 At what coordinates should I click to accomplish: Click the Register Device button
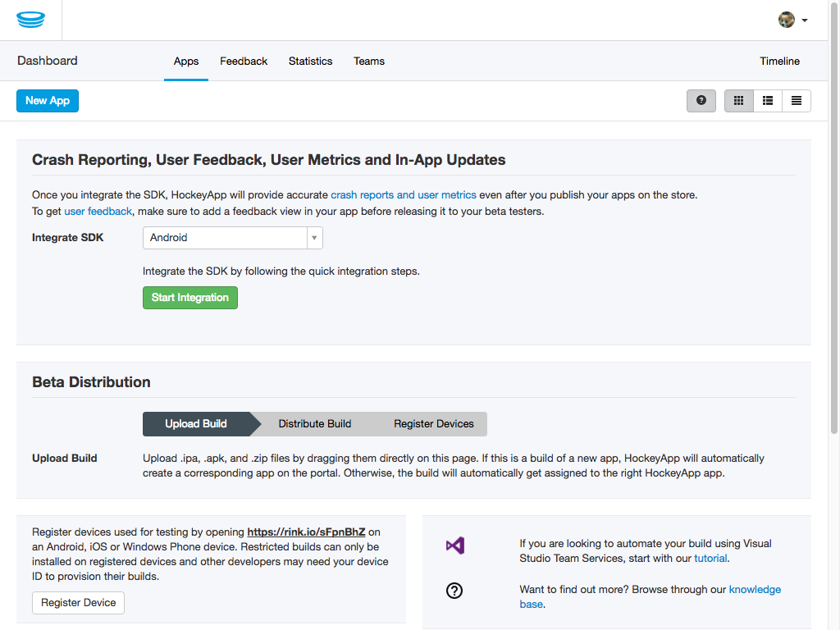coord(78,602)
